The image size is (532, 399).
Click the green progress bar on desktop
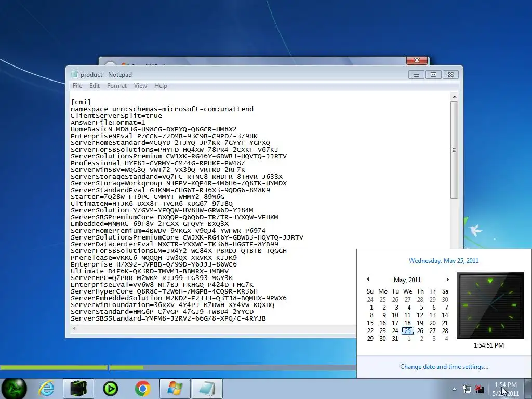click(54, 367)
